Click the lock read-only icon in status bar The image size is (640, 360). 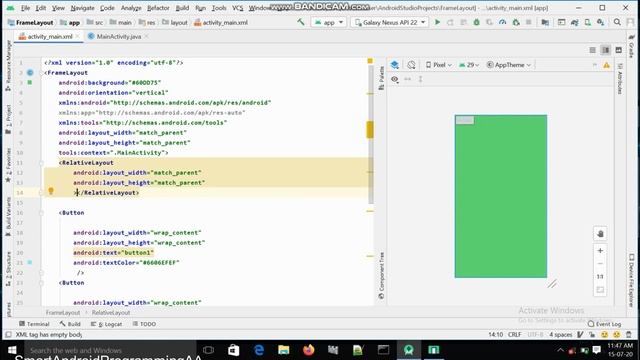592,335
